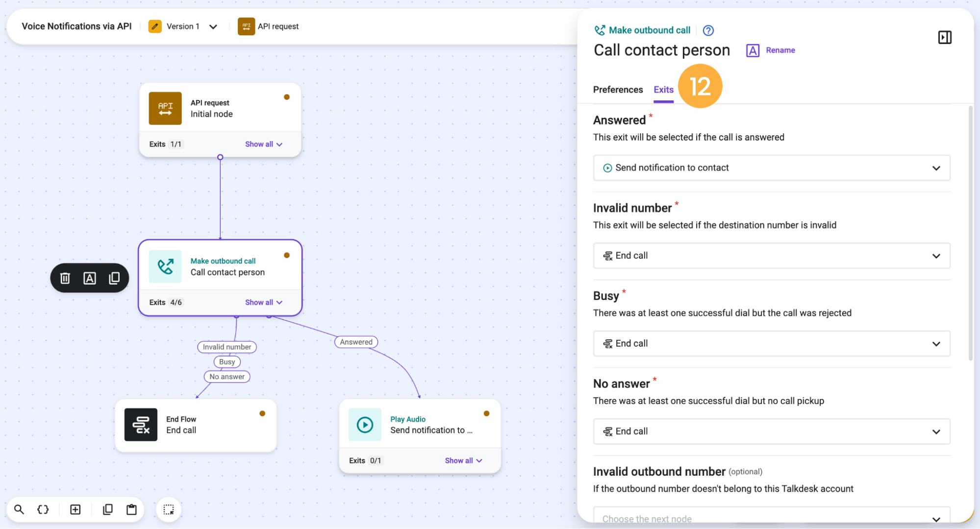Add a new node with plus icon
This screenshot has height=529, width=980.
click(x=75, y=509)
